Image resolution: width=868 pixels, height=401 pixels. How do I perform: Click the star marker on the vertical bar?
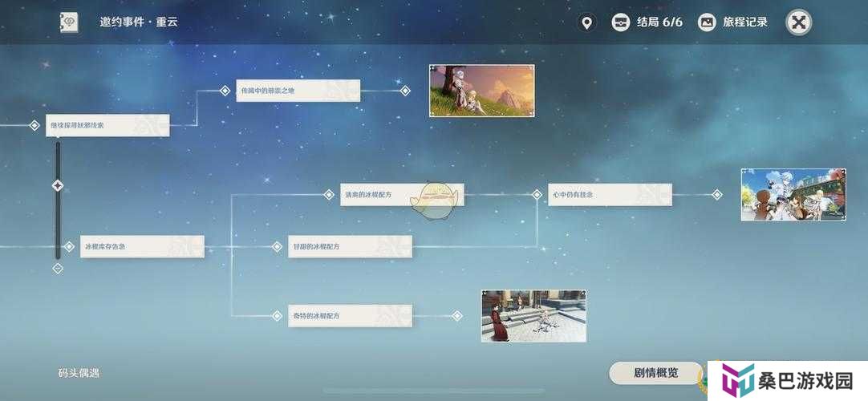[x=58, y=186]
